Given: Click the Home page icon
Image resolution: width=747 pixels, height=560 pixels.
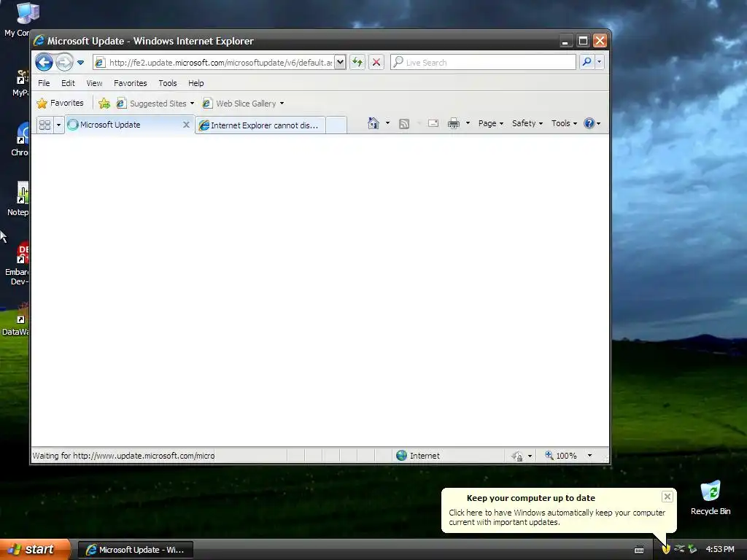Looking at the screenshot, I should (x=373, y=123).
